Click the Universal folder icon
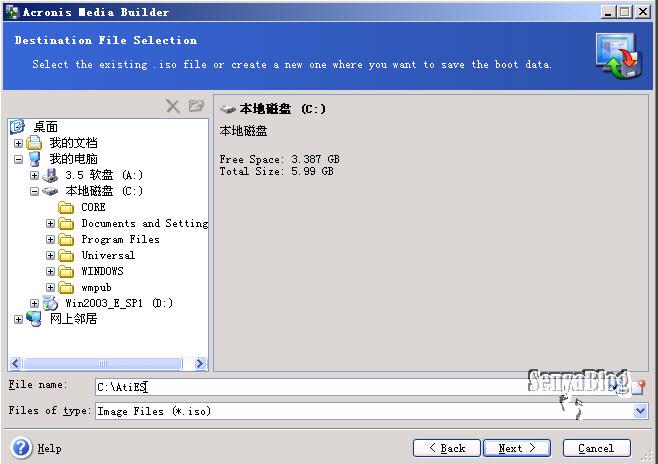Screen dimensions: 658x464 (66, 255)
